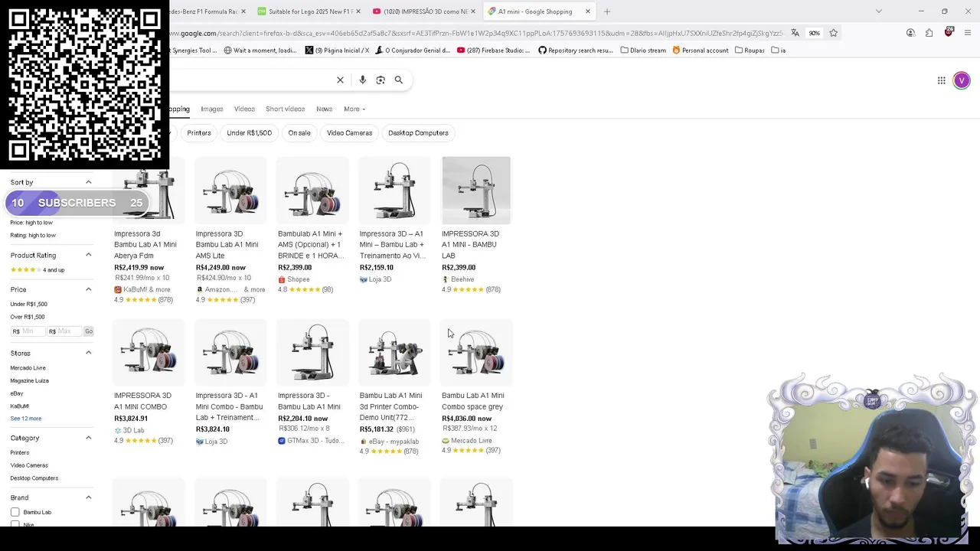Open the page translate icon

795,33
